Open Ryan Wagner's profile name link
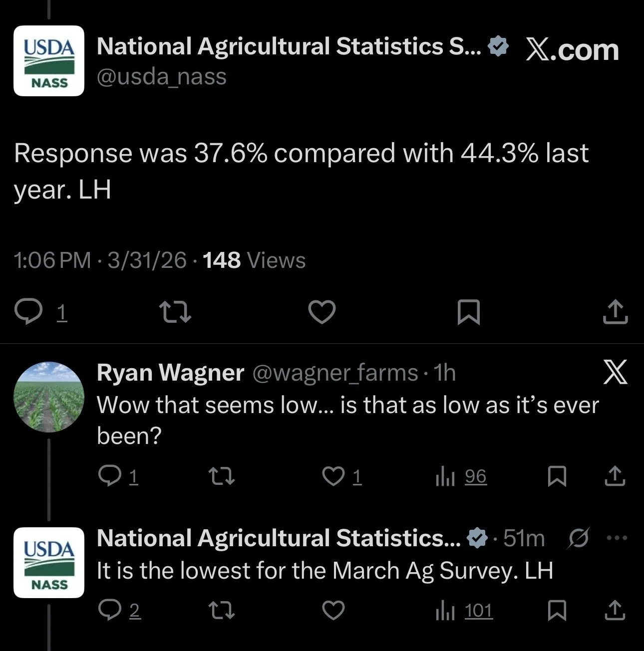 tap(170, 373)
